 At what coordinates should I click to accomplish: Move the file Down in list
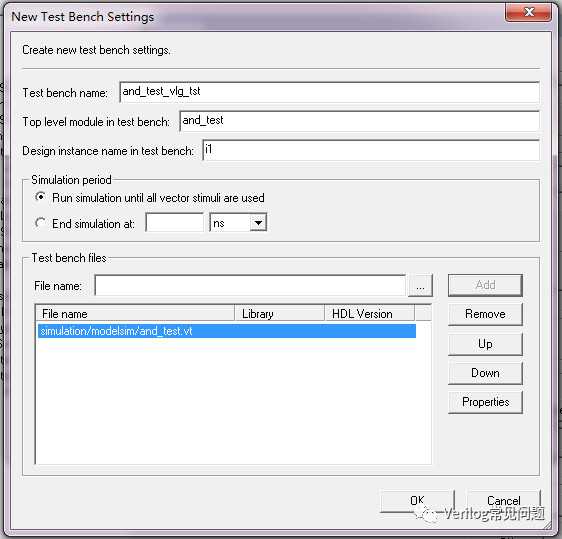[485, 373]
